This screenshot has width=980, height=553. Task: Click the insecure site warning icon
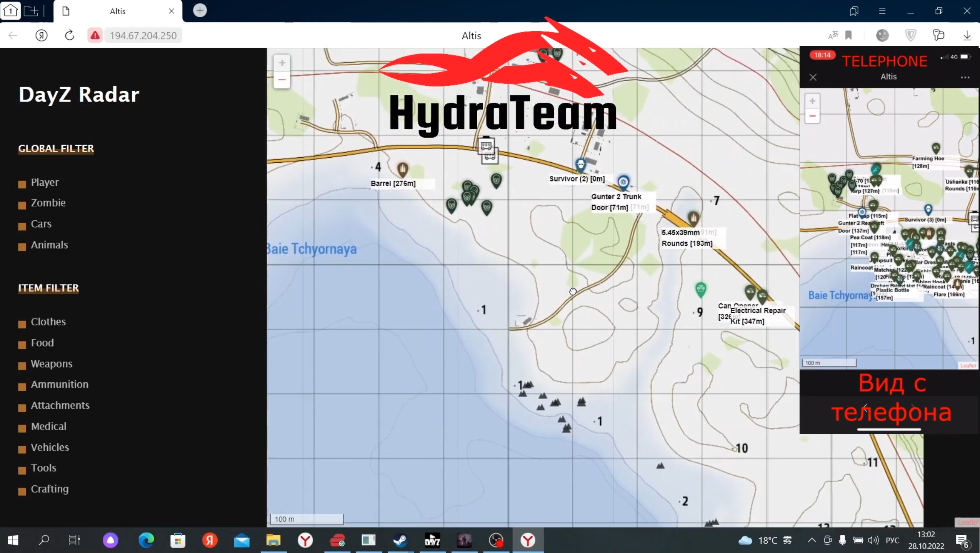pos(95,35)
